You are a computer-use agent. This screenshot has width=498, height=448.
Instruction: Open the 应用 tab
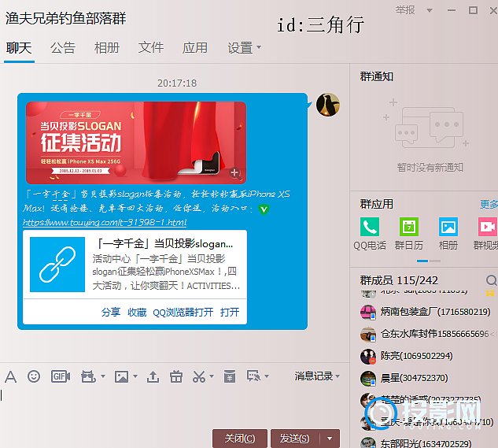(x=194, y=48)
